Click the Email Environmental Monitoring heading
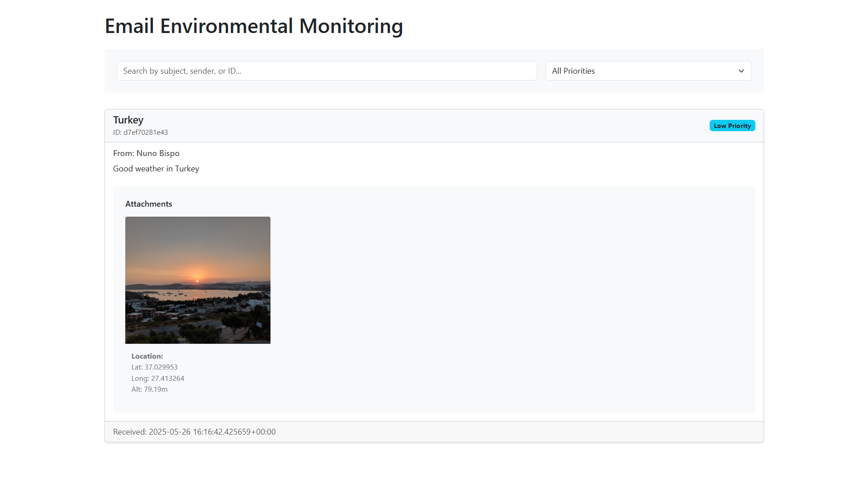 click(x=253, y=26)
